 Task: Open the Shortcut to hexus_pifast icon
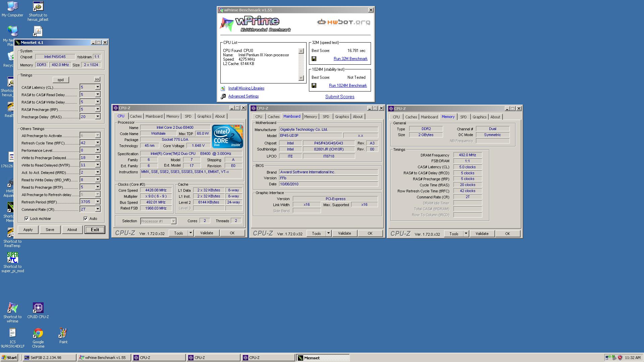pos(38,11)
